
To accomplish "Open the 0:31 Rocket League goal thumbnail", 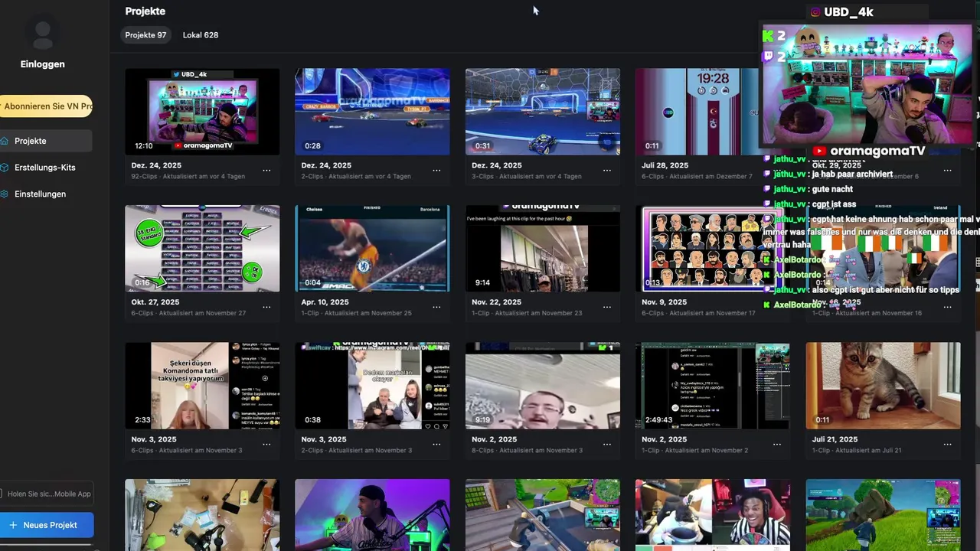I will point(543,112).
